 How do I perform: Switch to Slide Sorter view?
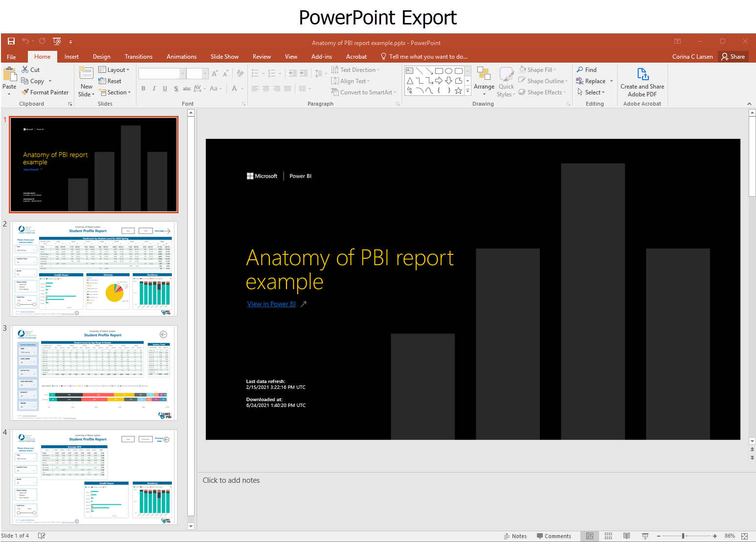(608, 536)
